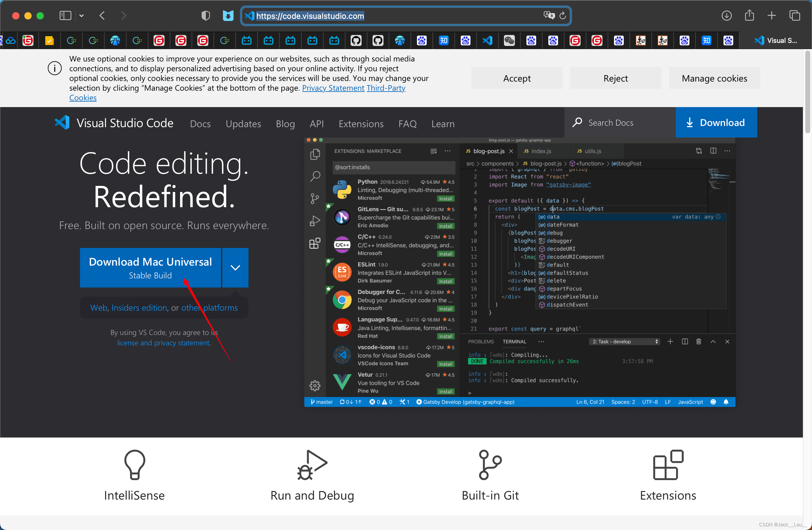Open new tab with plus icon

[x=772, y=16]
